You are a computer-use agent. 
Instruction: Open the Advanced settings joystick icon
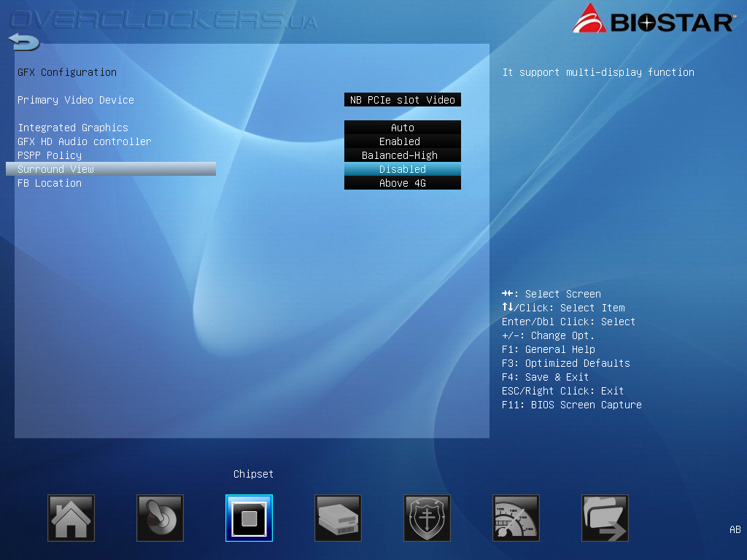160,518
